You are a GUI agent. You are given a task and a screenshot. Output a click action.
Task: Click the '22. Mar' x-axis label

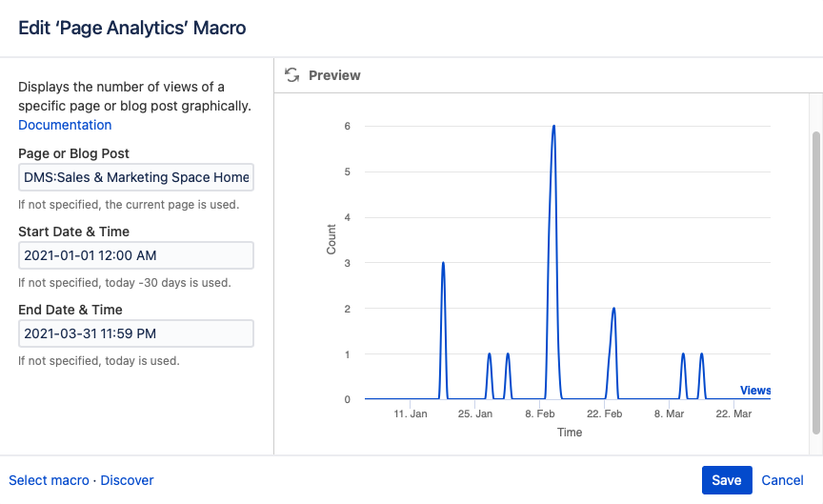click(x=733, y=414)
